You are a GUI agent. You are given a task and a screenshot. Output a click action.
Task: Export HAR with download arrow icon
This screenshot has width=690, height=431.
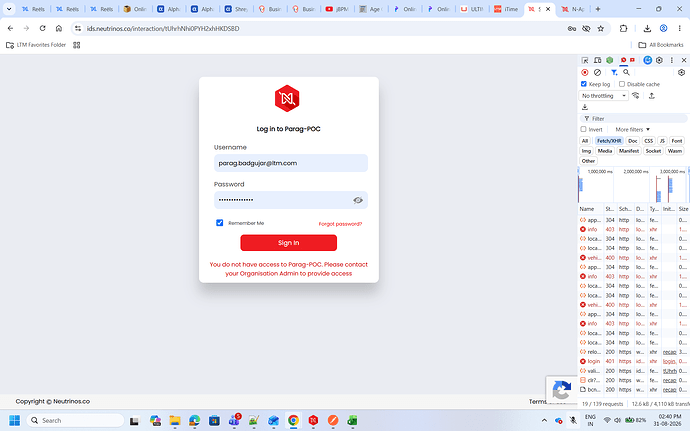[x=585, y=107]
